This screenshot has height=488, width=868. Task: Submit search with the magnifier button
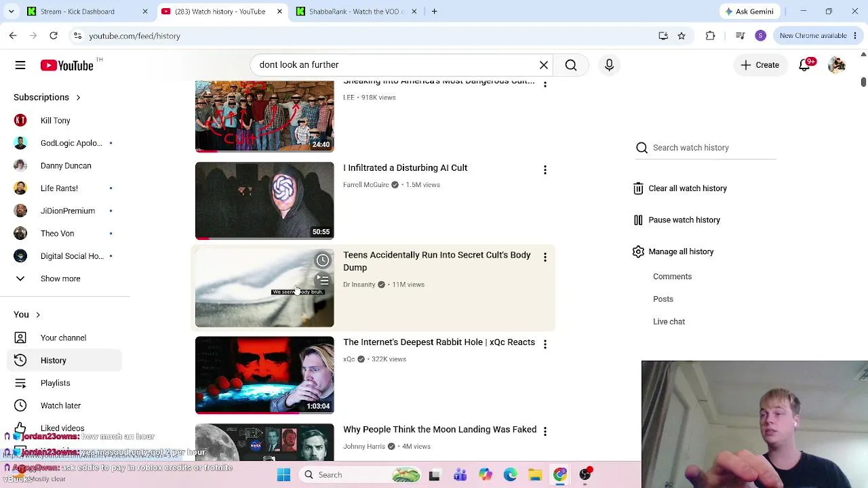click(x=571, y=65)
